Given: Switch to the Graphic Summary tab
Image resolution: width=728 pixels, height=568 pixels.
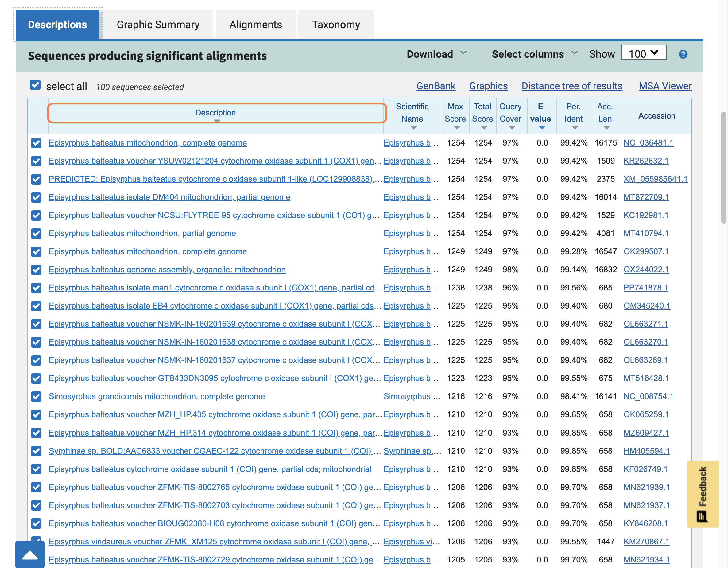Looking at the screenshot, I should (x=158, y=25).
